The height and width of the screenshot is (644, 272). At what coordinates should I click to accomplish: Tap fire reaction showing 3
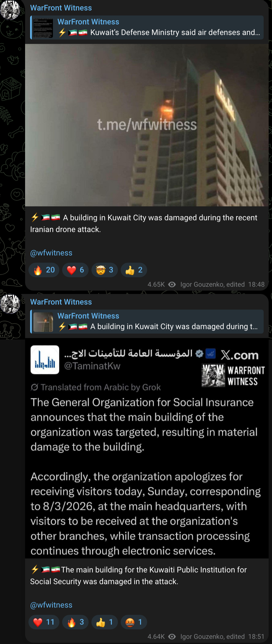tap(75, 622)
